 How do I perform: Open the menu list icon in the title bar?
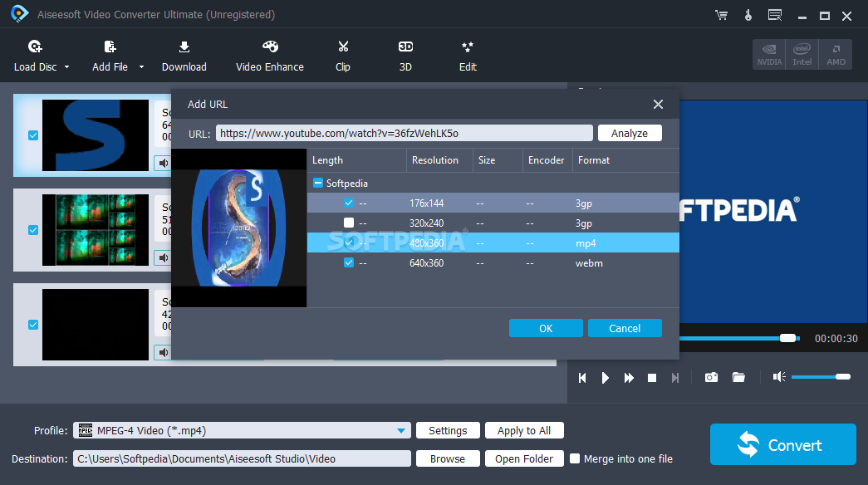(x=775, y=16)
